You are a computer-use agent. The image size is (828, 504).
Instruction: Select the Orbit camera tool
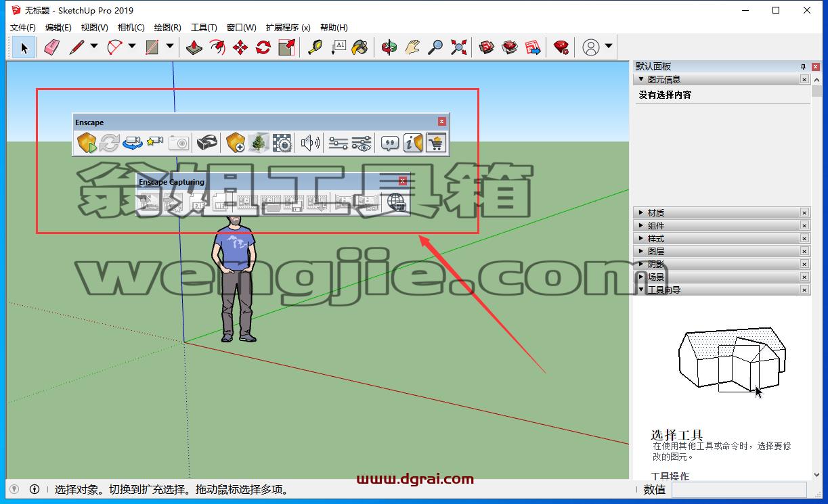pos(389,47)
